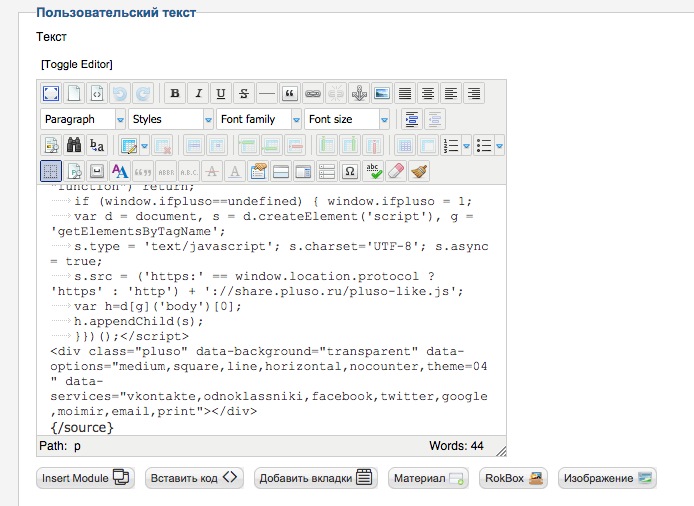Clean up messy code with broom icon

click(419, 171)
